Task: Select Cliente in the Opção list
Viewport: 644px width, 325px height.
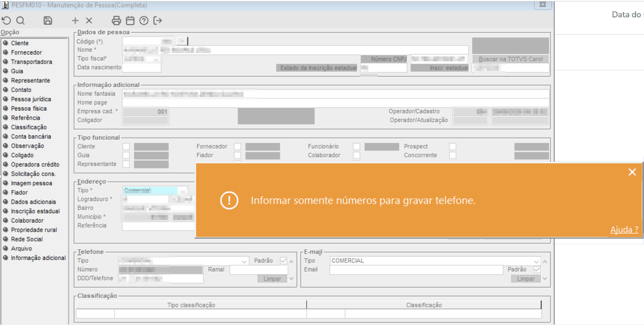Action: click(20, 43)
